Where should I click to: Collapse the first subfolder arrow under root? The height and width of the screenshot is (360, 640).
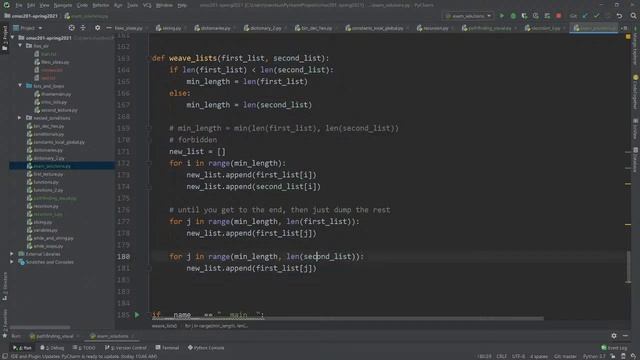(20, 46)
